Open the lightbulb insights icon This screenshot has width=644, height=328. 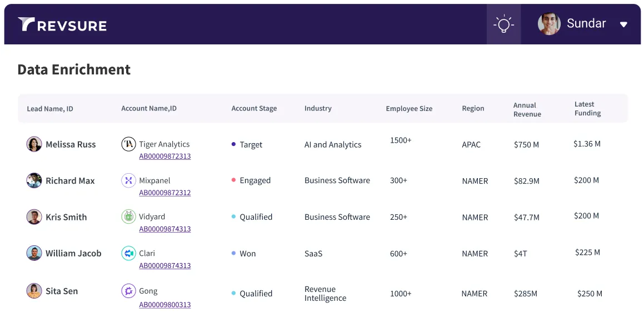tap(503, 24)
